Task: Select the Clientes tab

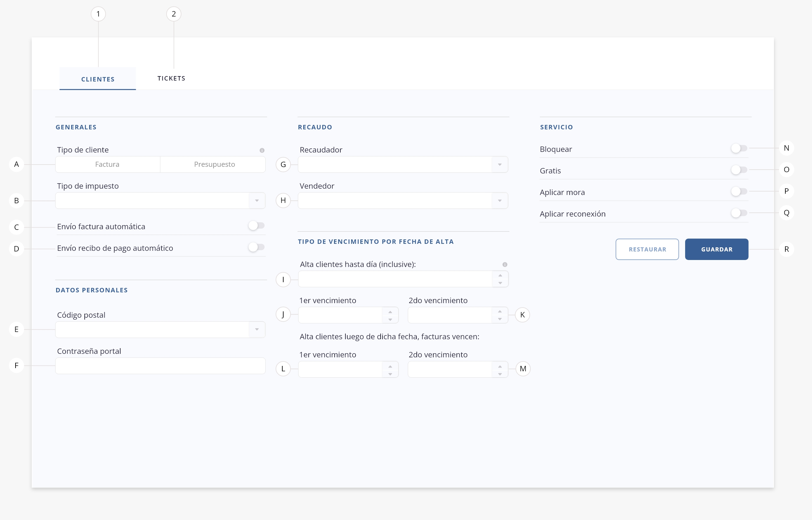Action: pyautogui.click(x=98, y=79)
